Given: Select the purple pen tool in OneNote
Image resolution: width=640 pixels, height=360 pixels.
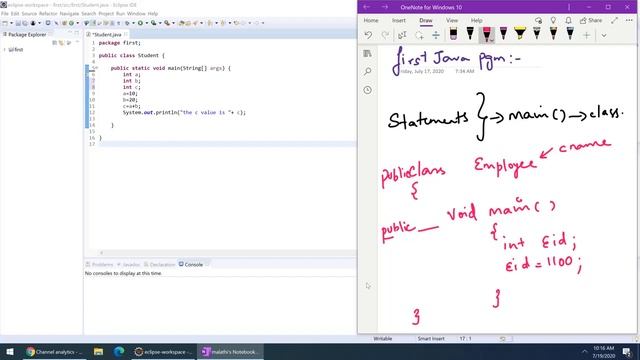Looking at the screenshot, I should (503, 34).
